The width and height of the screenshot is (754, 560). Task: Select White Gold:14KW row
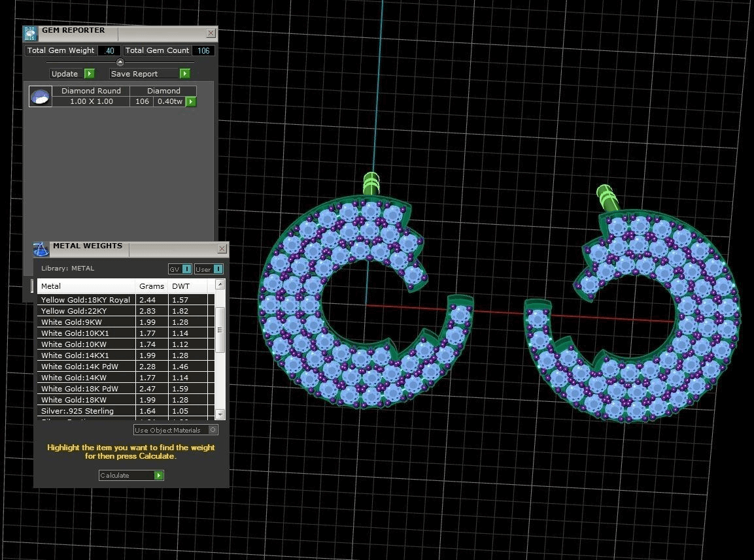point(126,377)
